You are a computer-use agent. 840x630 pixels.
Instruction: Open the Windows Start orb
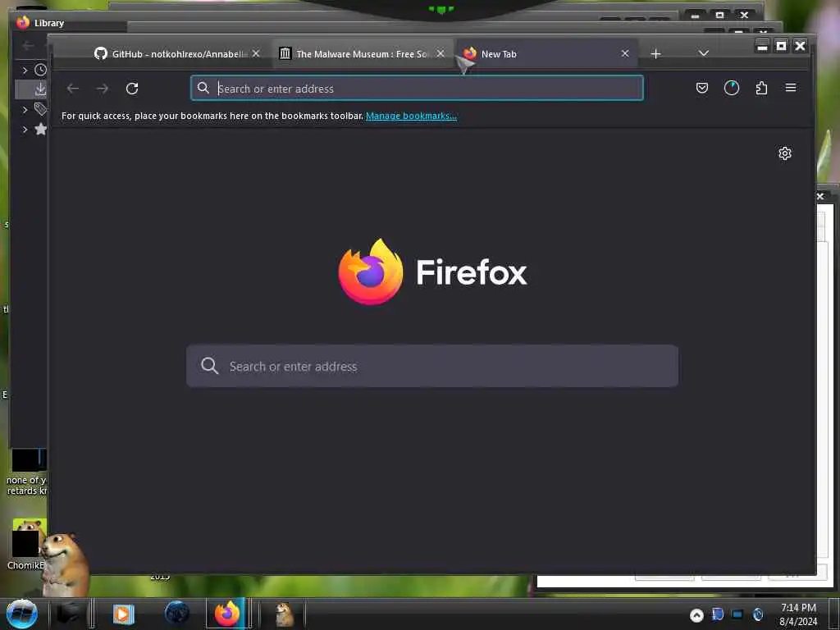click(22, 614)
